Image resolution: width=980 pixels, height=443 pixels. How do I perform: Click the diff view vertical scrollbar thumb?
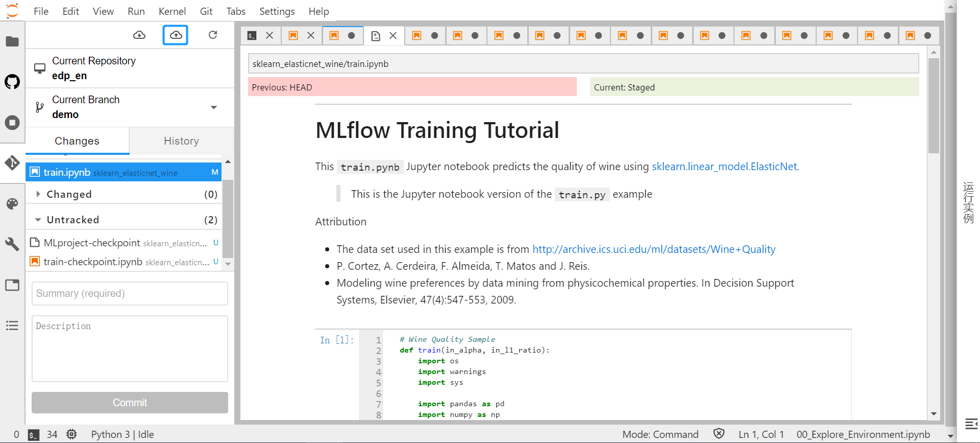pos(934,106)
